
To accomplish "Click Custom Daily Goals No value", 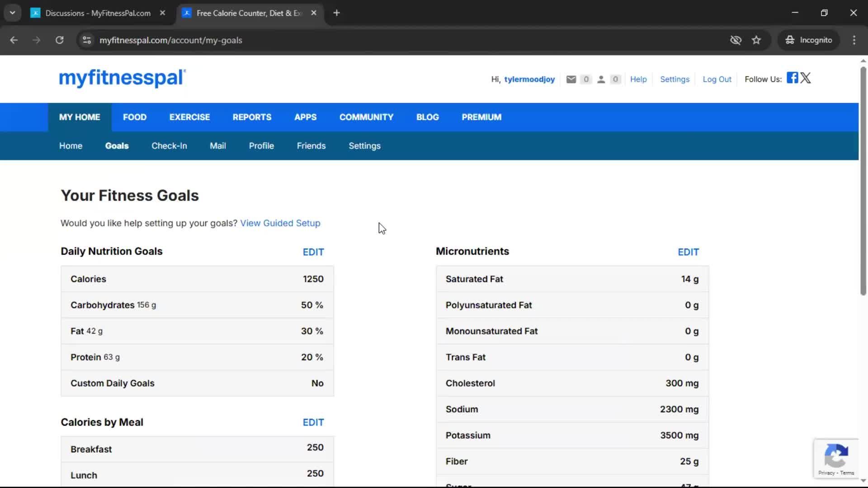I will click(x=317, y=384).
